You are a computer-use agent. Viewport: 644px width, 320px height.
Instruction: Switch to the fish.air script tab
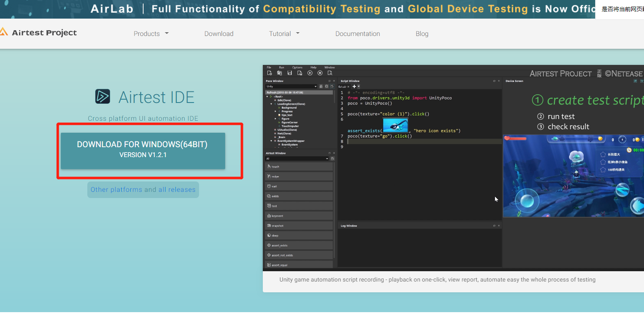[342, 87]
